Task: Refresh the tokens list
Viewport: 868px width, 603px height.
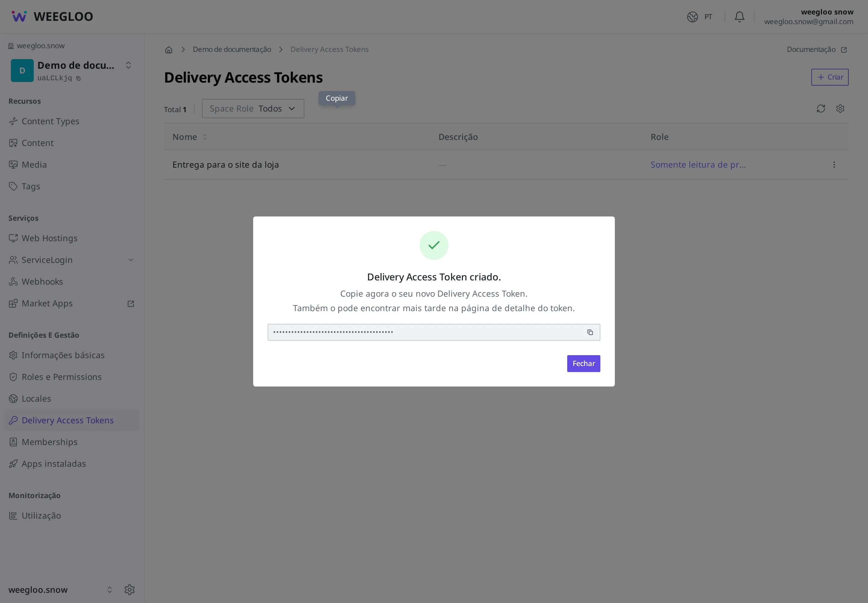Action: [x=820, y=109]
